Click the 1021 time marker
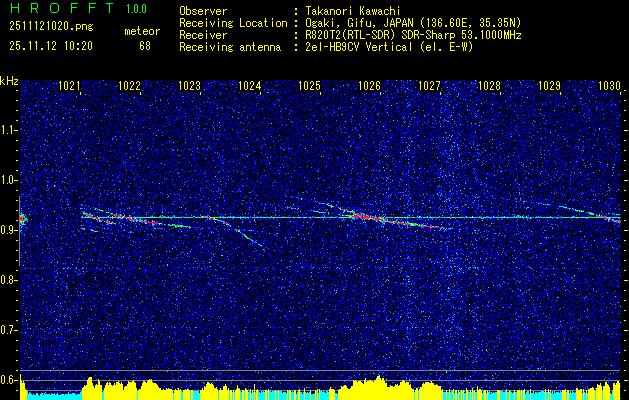The width and height of the screenshot is (629, 400). point(68,85)
